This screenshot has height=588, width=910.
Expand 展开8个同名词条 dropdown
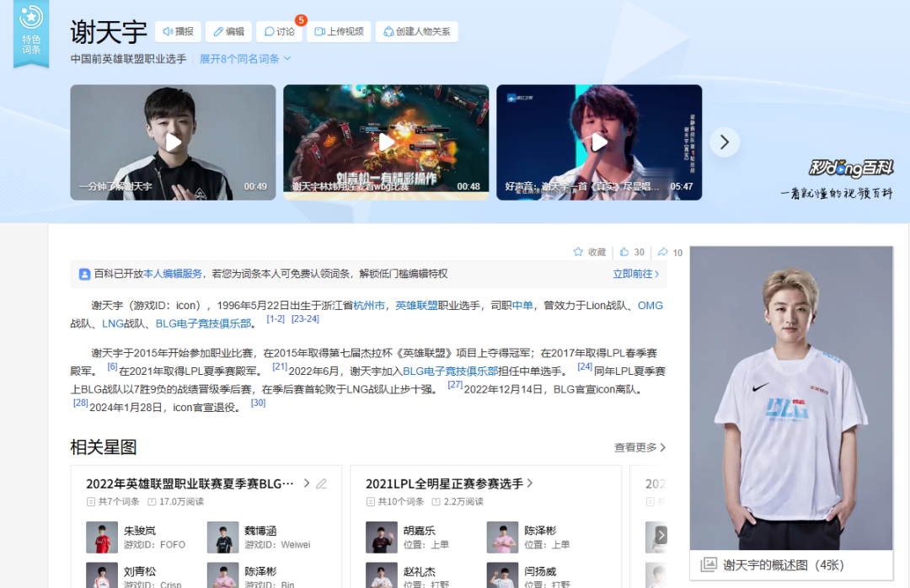[245, 59]
